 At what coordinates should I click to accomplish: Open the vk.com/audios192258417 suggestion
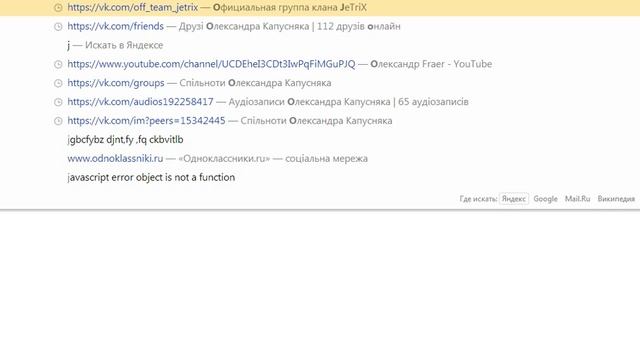coord(320,102)
